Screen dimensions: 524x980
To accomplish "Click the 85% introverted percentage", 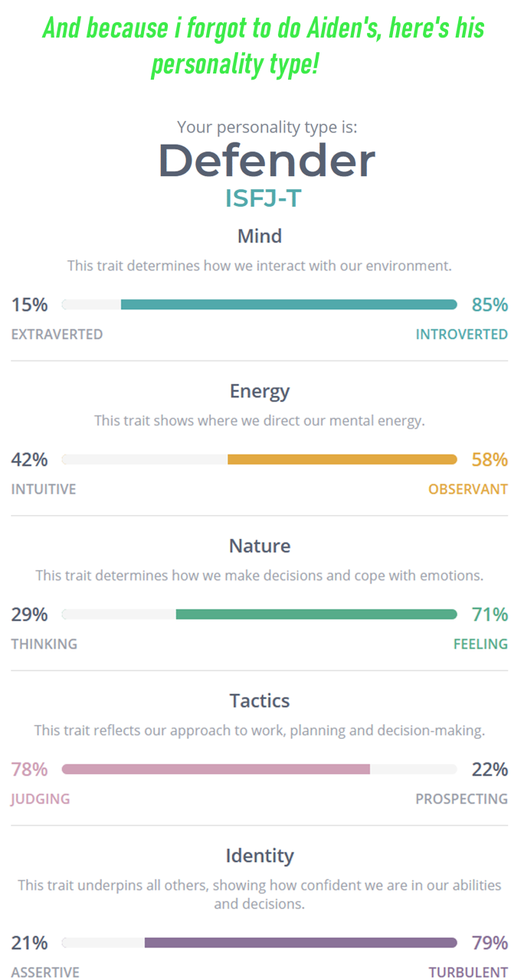I will pyautogui.click(x=490, y=305).
